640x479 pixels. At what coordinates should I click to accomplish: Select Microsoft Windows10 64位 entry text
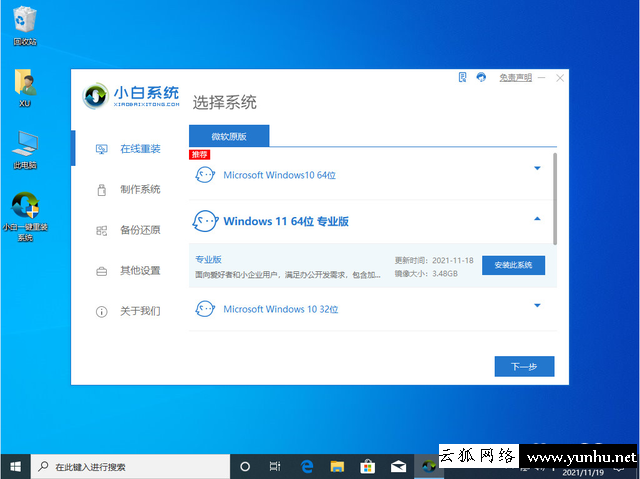(x=280, y=175)
